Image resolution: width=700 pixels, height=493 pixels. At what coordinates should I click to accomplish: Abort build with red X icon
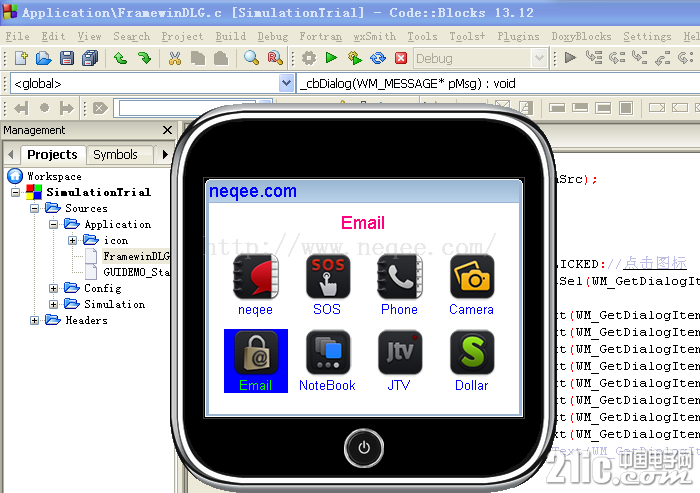(x=401, y=58)
